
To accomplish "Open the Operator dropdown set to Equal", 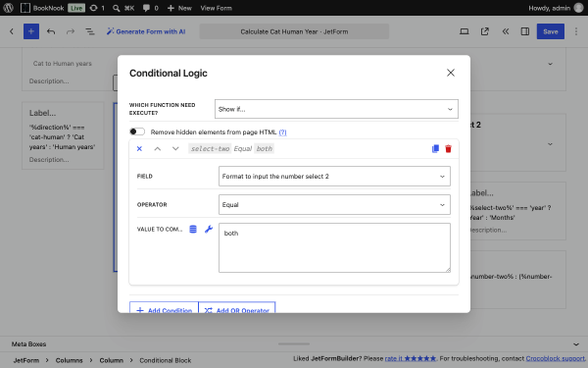I will pyautogui.click(x=334, y=205).
